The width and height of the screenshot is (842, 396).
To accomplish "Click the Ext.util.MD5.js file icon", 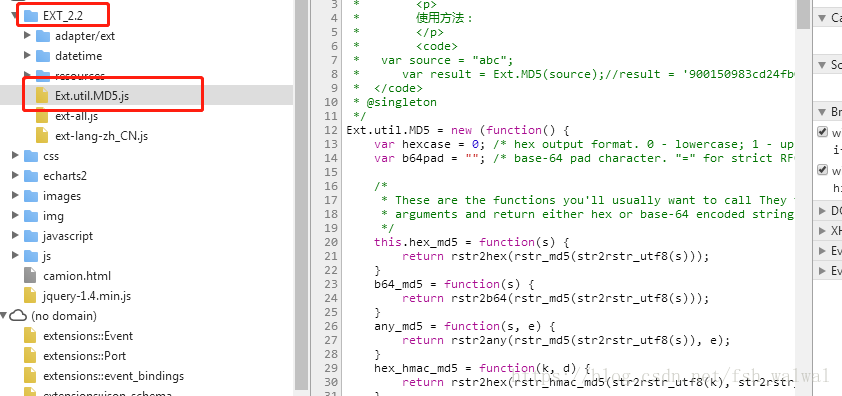I will pos(42,96).
